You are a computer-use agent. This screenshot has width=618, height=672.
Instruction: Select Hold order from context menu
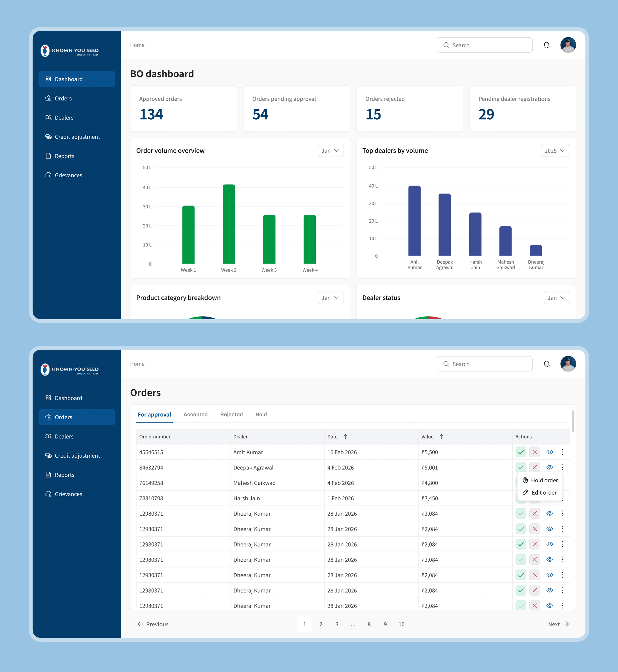(540, 480)
